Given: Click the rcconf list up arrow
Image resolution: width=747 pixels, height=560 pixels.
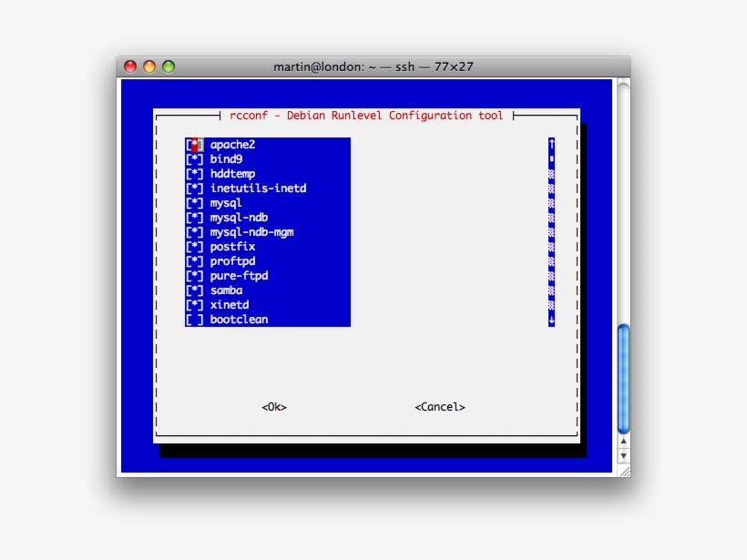Looking at the screenshot, I should point(552,144).
